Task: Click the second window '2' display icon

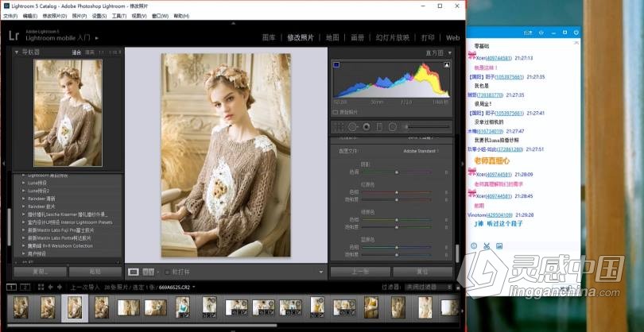Action: [25, 287]
